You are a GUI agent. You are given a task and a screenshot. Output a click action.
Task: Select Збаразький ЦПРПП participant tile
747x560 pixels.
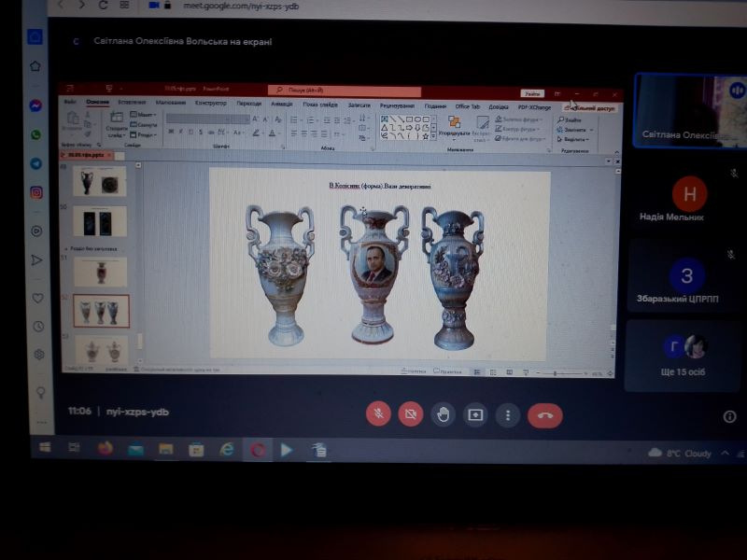[x=682, y=276]
